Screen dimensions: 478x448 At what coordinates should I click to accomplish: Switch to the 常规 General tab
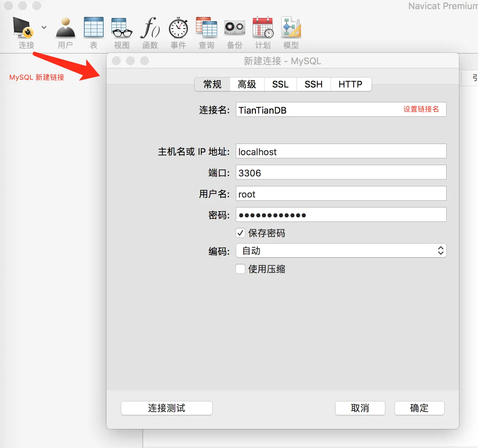click(x=212, y=84)
